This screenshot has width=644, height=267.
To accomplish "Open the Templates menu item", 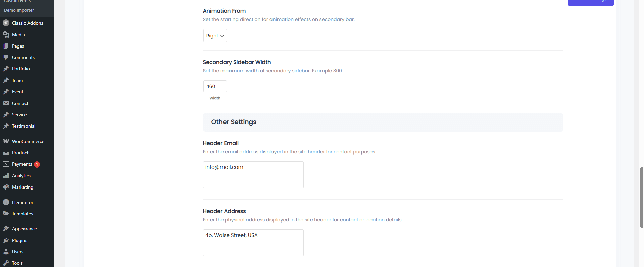I will pos(22,214).
